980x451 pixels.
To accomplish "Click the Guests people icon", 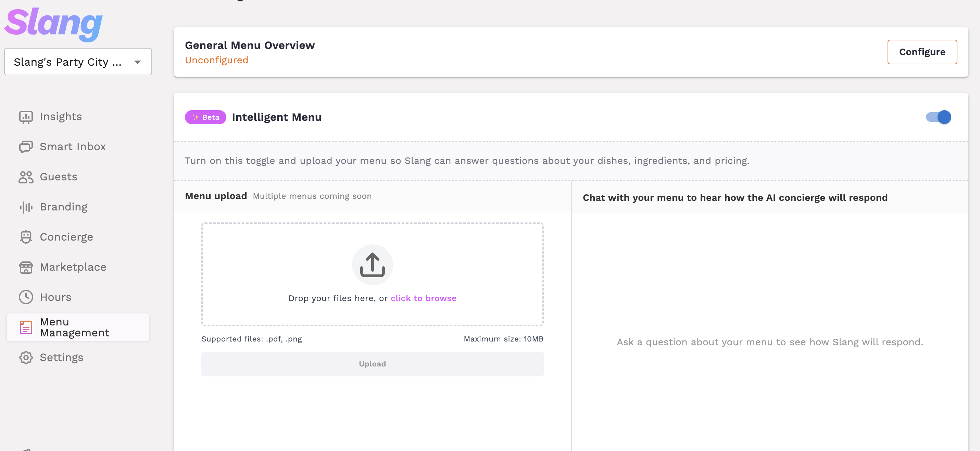I will 26,177.
